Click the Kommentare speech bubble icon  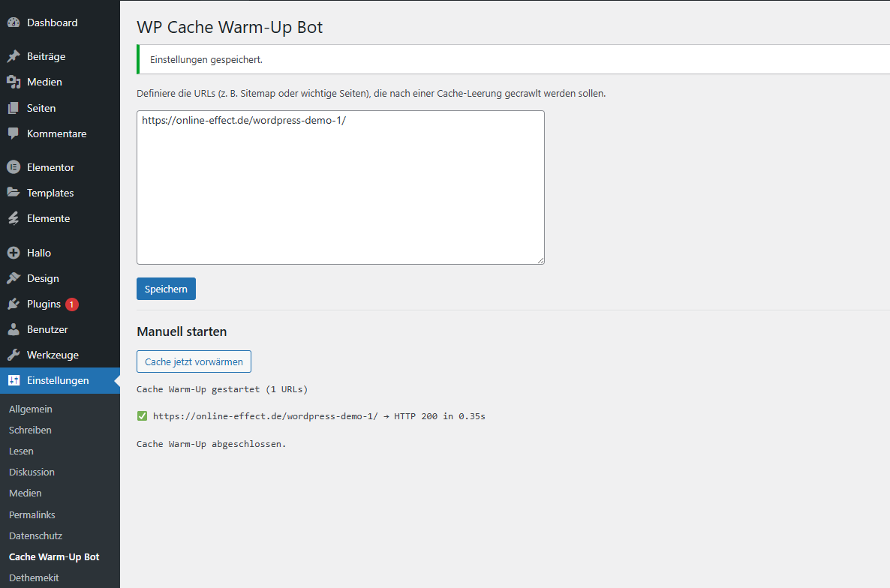pos(14,133)
